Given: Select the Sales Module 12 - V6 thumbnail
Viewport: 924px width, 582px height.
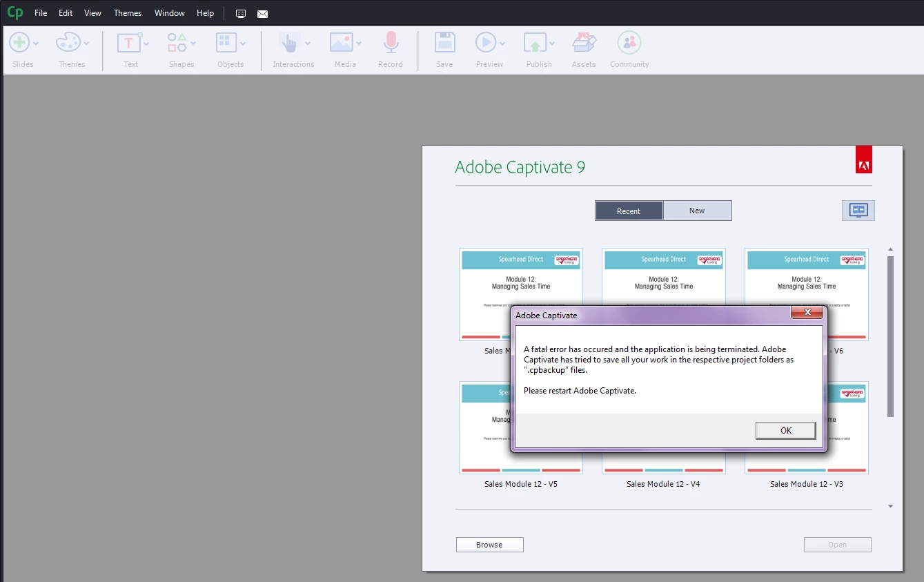Looking at the screenshot, I should coord(807,294).
